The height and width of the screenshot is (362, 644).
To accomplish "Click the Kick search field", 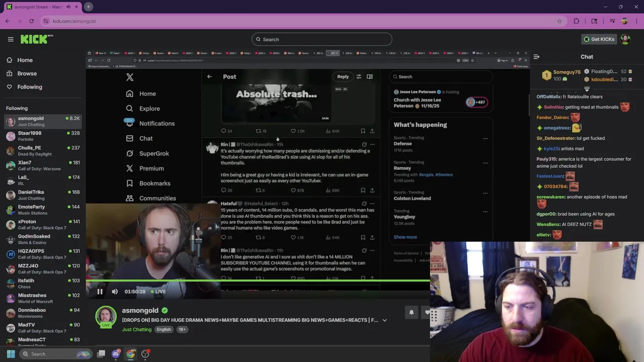I will 322,39.
